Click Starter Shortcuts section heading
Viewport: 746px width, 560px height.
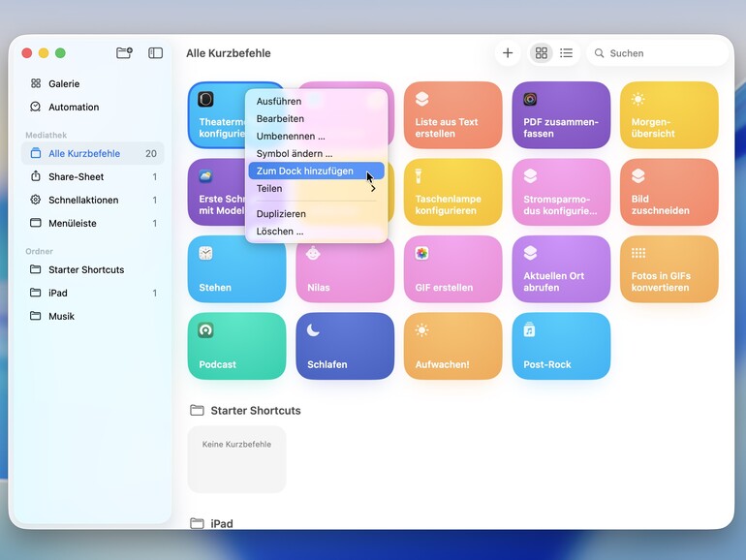pyautogui.click(x=256, y=411)
